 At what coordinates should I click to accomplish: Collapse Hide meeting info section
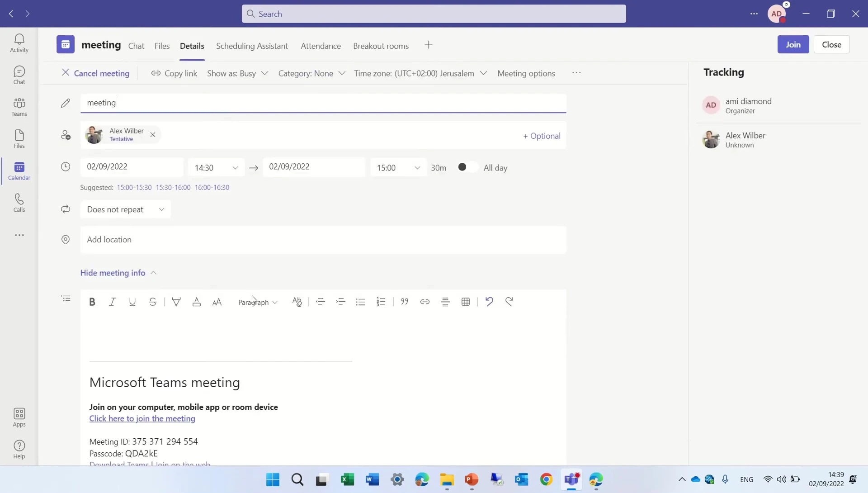tap(118, 273)
